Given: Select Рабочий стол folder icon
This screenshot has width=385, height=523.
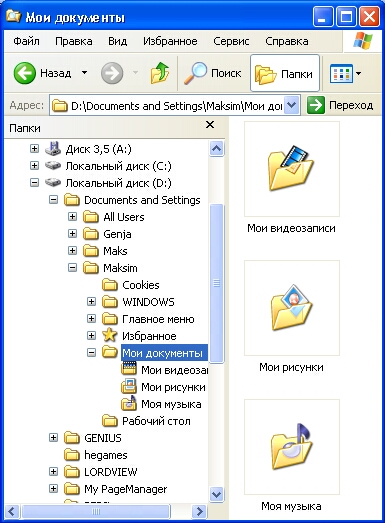Looking at the screenshot, I should (110, 421).
